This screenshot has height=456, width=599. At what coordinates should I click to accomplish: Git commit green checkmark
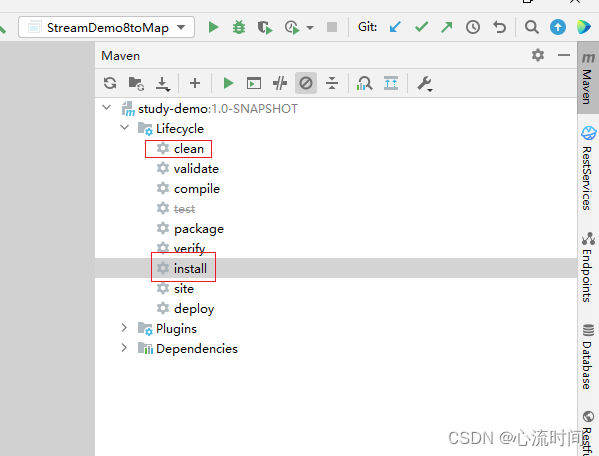coord(421,27)
